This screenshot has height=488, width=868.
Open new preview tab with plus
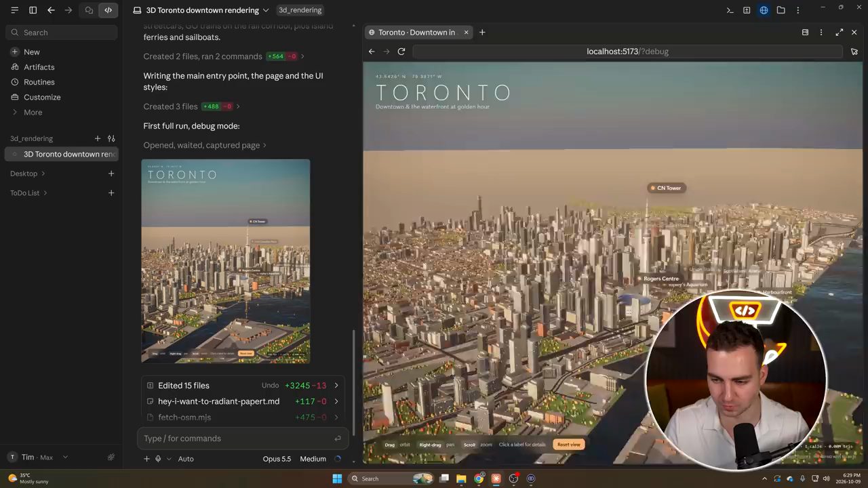point(482,32)
